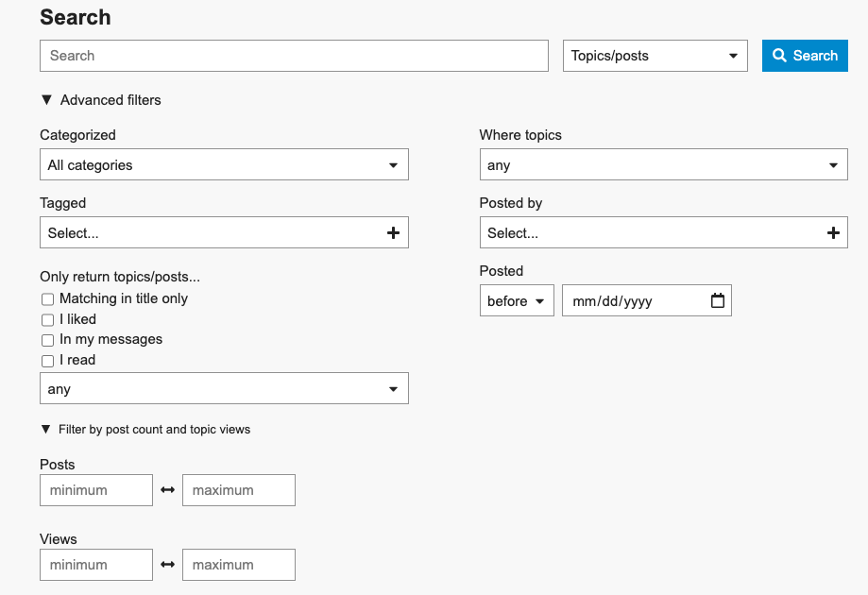Open the any dropdown below I read
This screenshot has width=868, height=595.
click(x=224, y=389)
